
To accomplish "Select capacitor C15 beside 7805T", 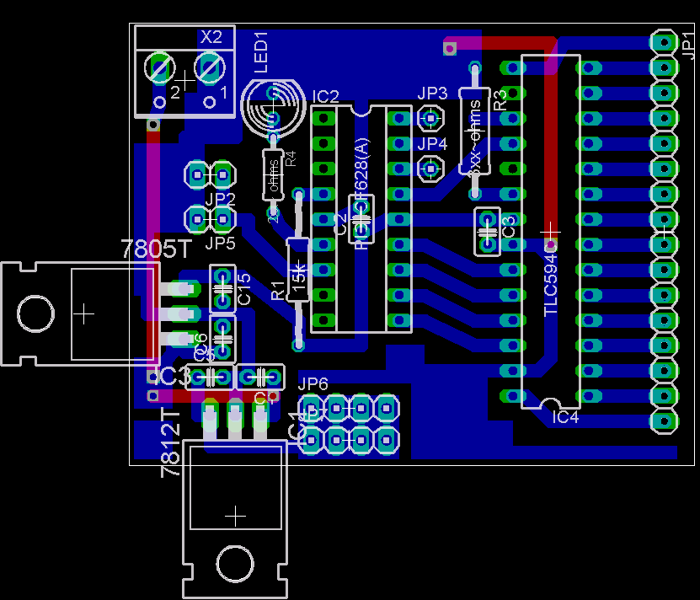I will tap(222, 288).
